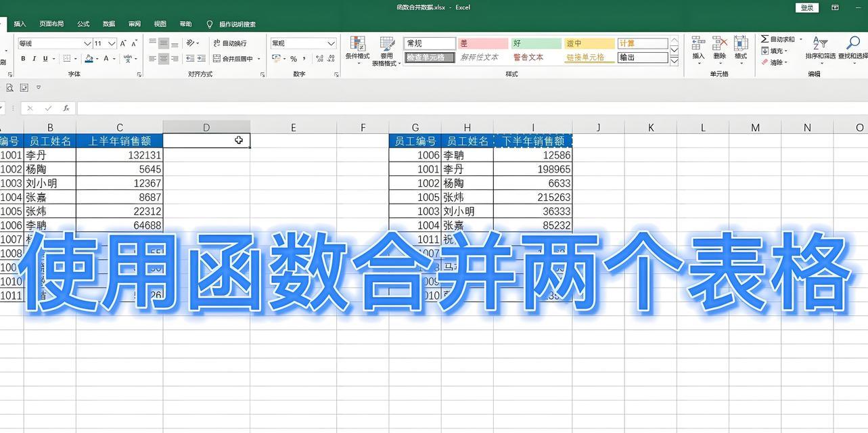Select the 下半年销售额 header cell
The height and width of the screenshot is (433, 868).
(533, 141)
